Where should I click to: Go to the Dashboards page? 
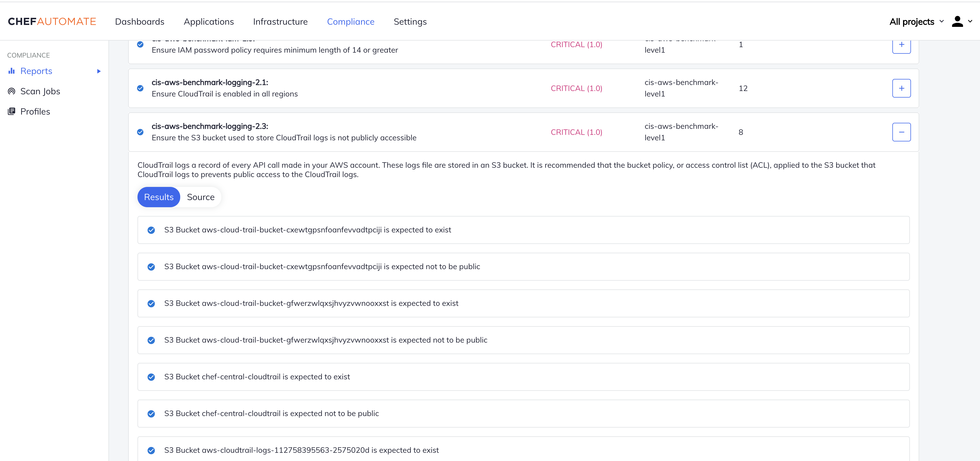point(140,22)
